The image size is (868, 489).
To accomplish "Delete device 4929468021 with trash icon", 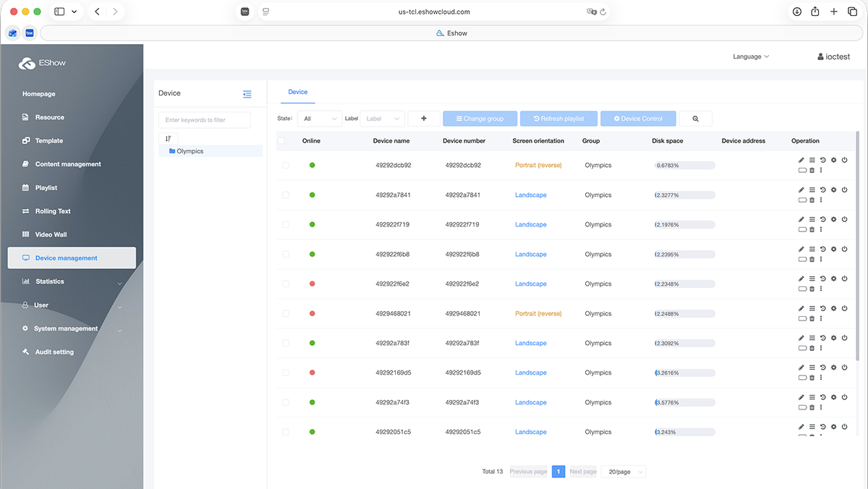I will click(812, 318).
